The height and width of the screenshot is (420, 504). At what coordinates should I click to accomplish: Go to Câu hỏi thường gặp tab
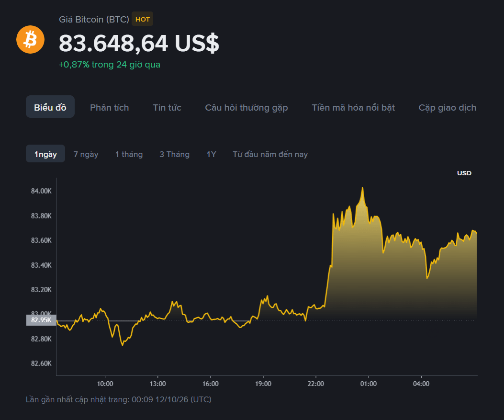[246, 107]
